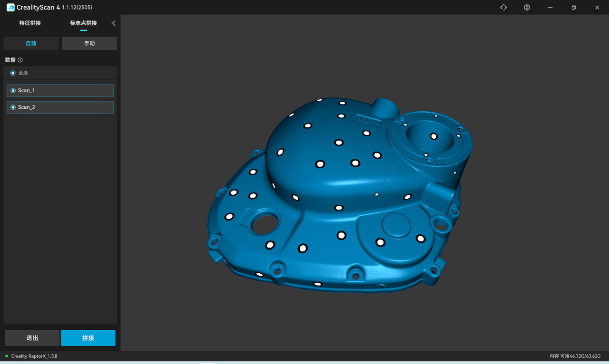The width and height of the screenshot is (609, 364).
Task: Select the 标志点拼接 tab
Action: 83,23
